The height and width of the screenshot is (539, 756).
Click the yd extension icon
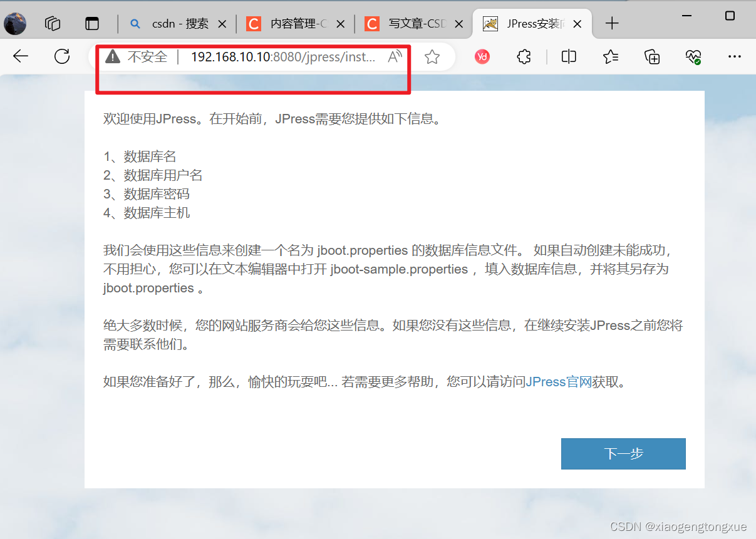point(482,56)
